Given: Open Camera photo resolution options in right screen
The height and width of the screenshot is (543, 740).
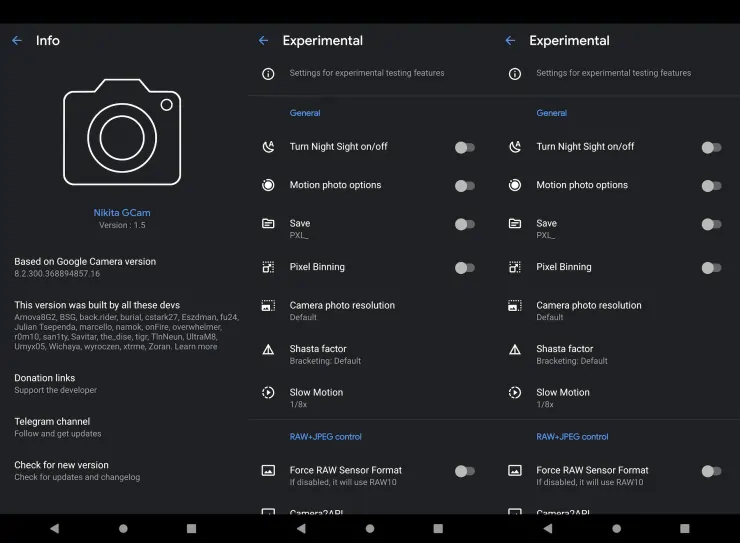Looking at the screenshot, I should (617, 311).
